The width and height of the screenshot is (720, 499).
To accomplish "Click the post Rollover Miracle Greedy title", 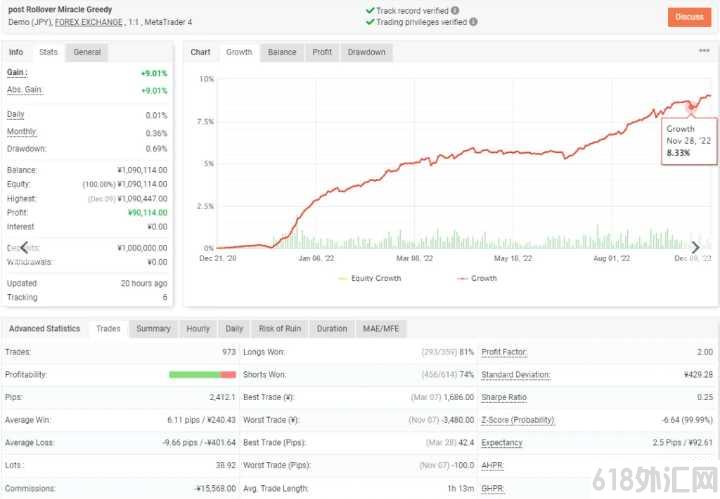I will [60, 9].
